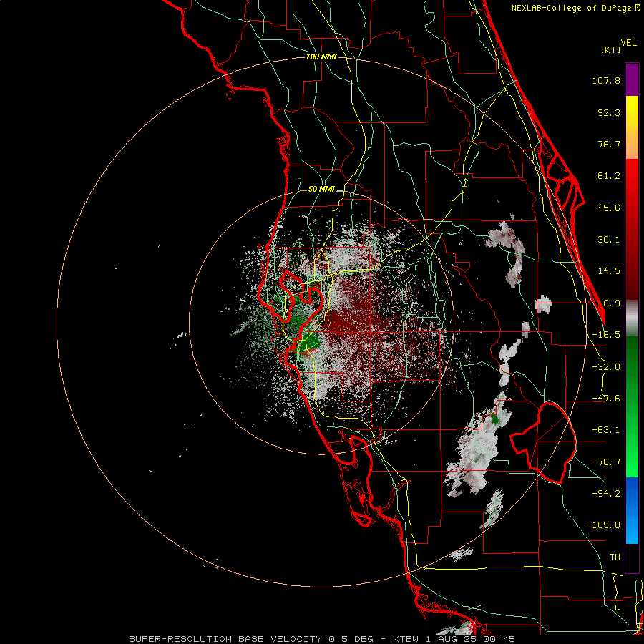Screen dimensions: 644x644
Task: Select the 107.8 scale value
Action: point(606,80)
